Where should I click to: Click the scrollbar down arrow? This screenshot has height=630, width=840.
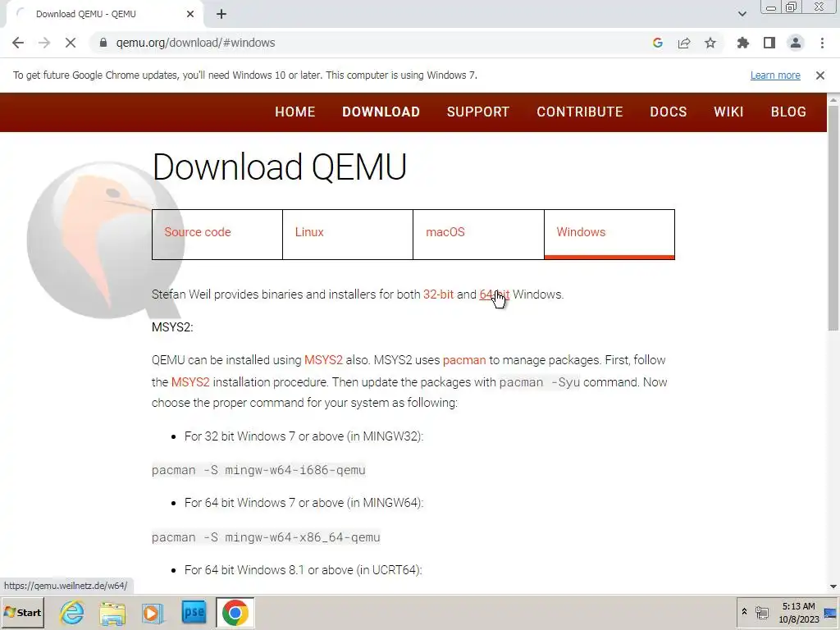click(x=833, y=587)
